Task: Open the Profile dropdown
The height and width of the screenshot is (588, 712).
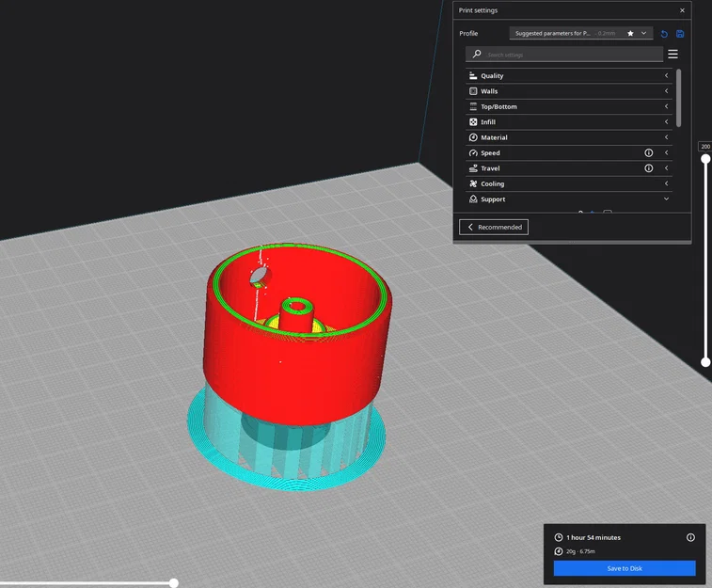Action: pyautogui.click(x=580, y=33)
